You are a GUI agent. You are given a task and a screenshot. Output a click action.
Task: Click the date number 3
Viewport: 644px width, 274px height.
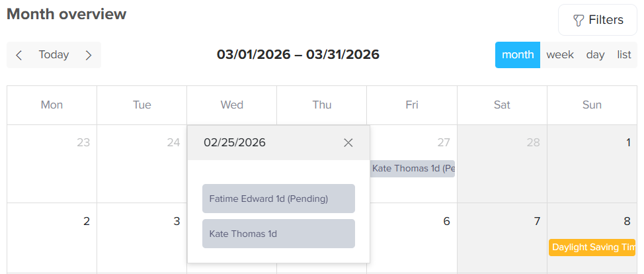177,221
